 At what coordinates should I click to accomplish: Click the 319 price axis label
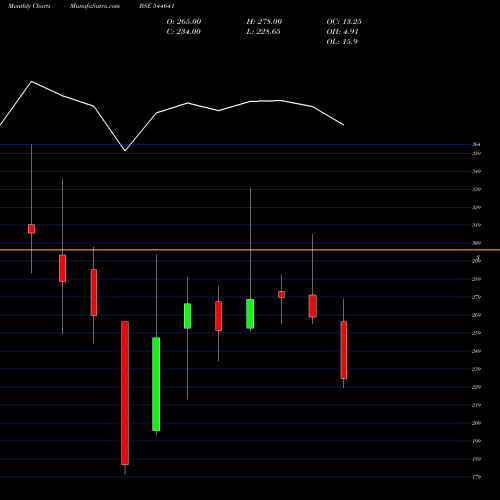[476, 225]
